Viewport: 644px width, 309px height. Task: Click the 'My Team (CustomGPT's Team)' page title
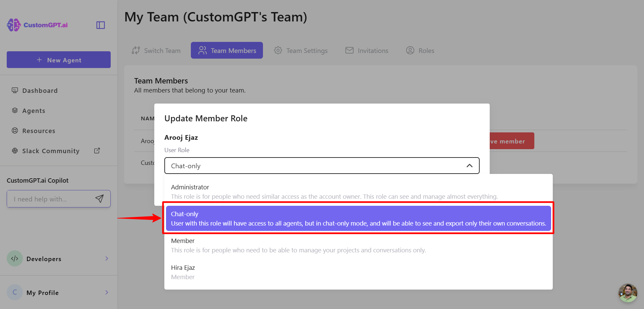pos(216,17)
